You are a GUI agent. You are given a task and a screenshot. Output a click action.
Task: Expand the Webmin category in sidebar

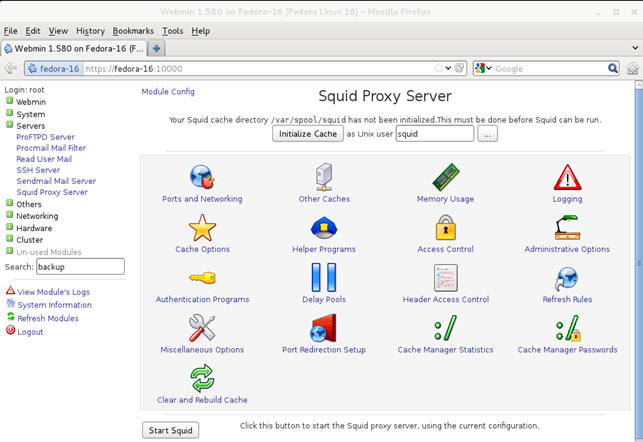point(9,101)
